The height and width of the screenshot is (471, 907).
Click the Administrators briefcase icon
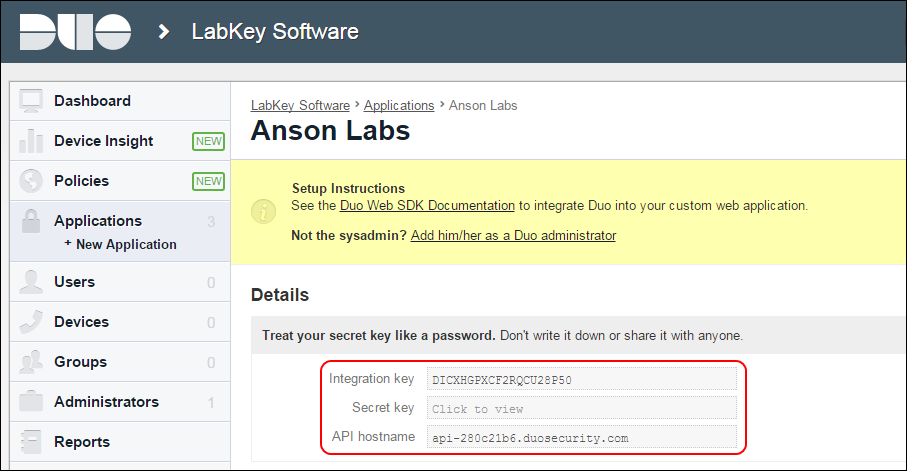31,402
